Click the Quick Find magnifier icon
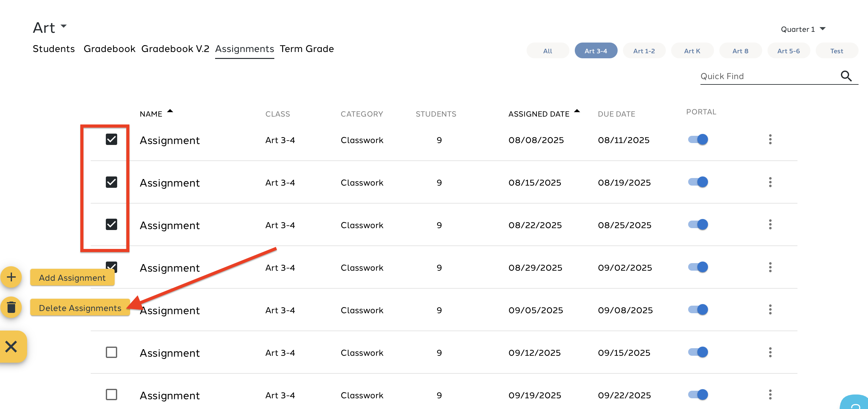This screenshot has width=868, height=409. (846, 76)
